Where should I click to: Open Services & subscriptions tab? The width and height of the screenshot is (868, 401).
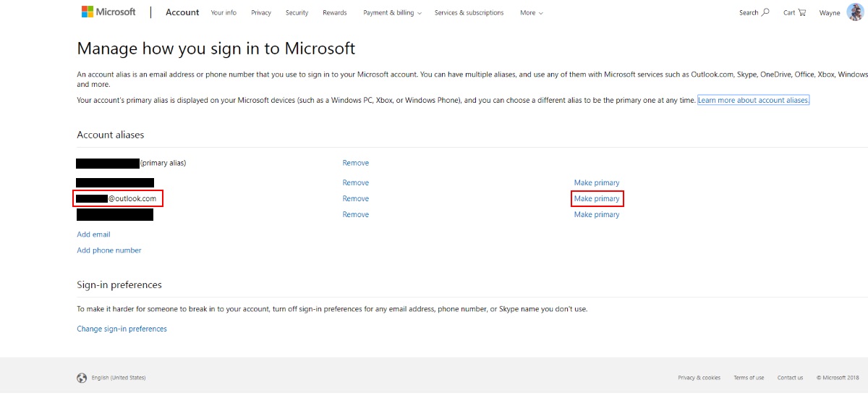click(x=469, y=13)
